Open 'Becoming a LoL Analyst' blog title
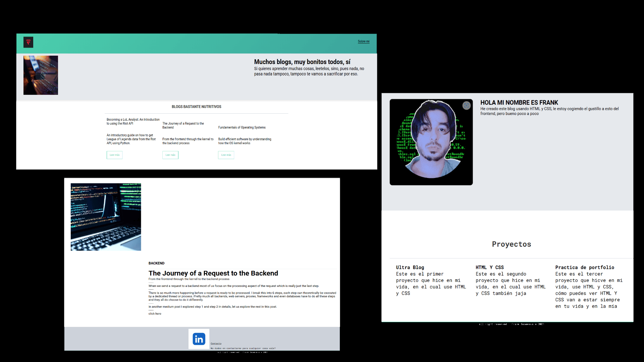 [x=133, y=121]
